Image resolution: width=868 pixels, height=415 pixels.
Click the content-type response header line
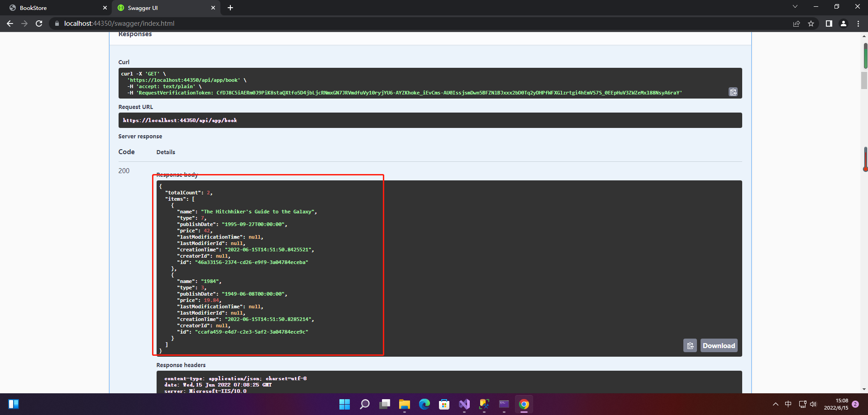[235, 378]
